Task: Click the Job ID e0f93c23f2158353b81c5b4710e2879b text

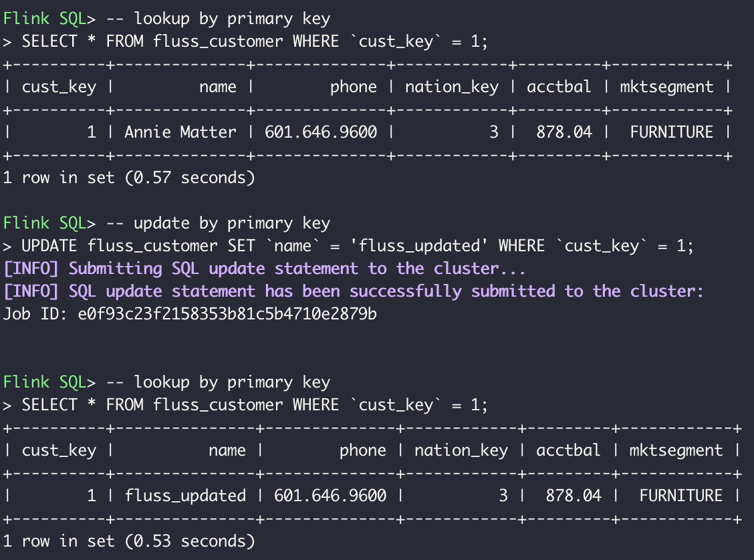Action: point(190,314)
